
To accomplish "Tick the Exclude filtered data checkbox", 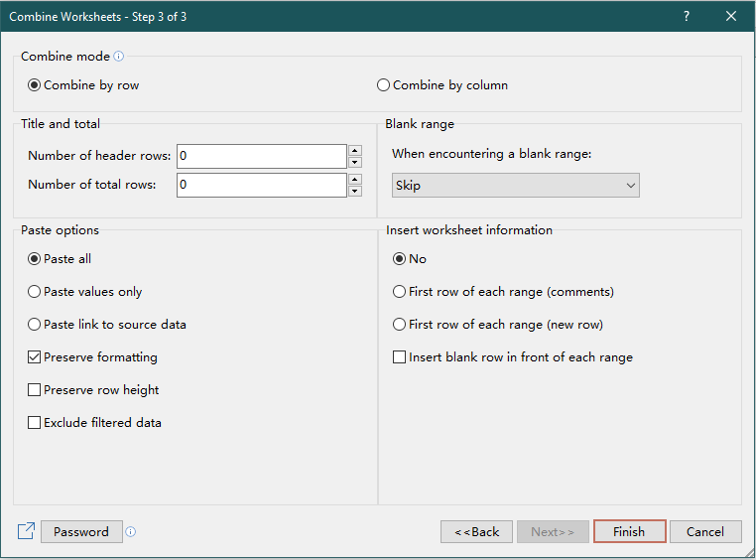I will click(x=35, y=423).
